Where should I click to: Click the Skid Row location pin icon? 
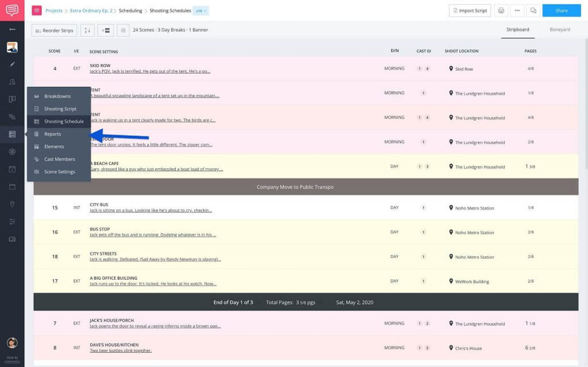point(451,69)
